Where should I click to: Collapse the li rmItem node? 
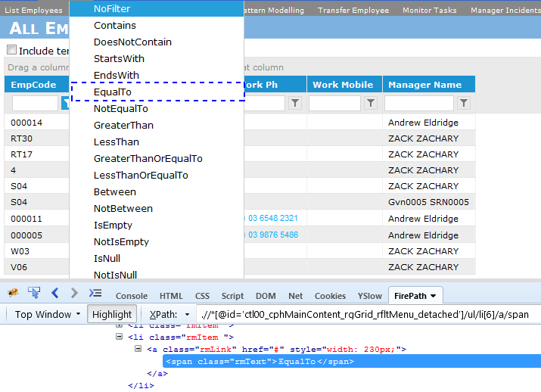click(119, 337)
